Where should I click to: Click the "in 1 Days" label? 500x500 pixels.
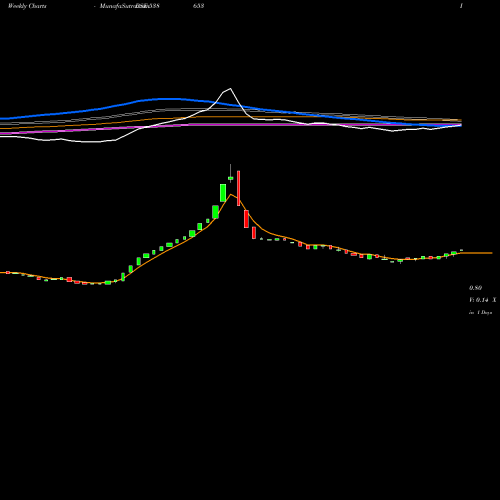click(480, 313)
